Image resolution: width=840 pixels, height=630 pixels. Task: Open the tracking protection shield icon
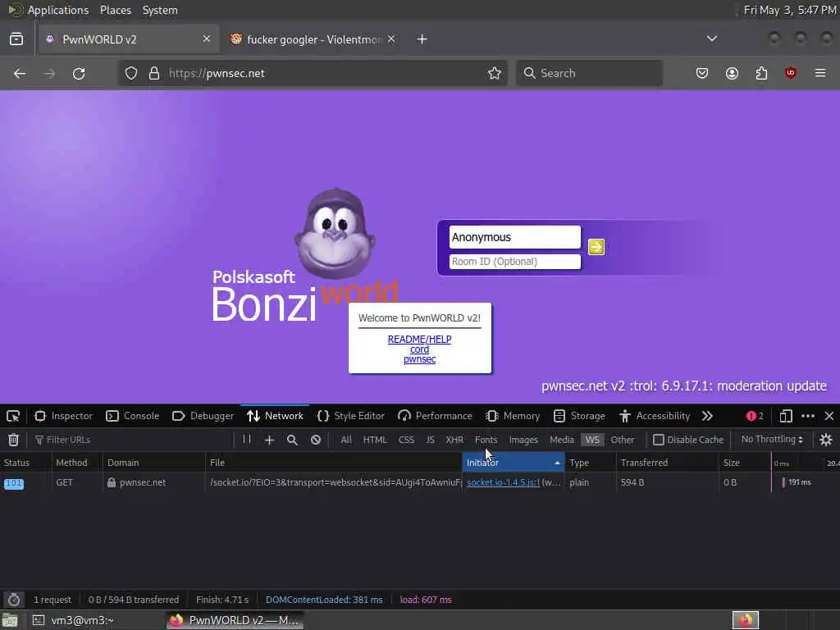point(131,73)
